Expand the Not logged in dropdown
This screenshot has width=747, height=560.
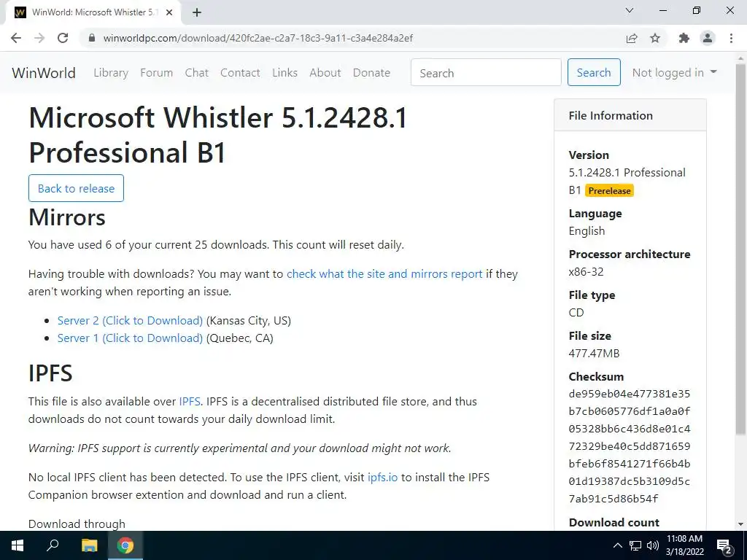click(674, 72)
